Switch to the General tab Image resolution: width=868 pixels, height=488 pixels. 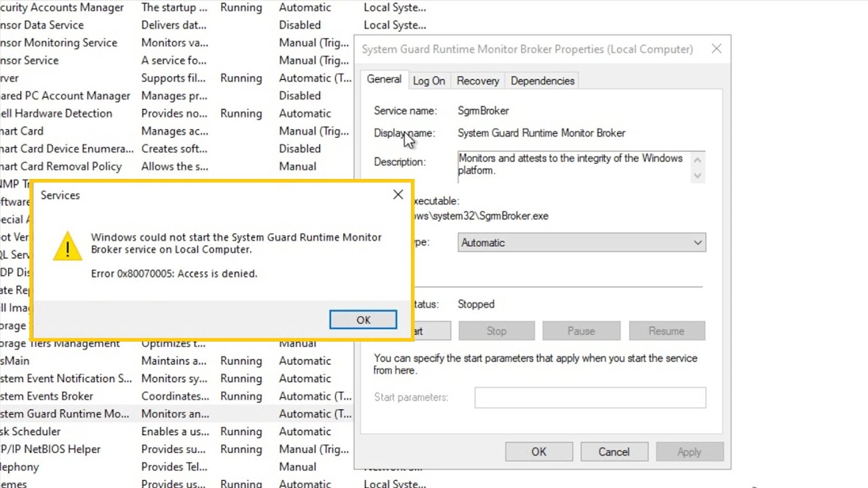click(x=384, y=79)
